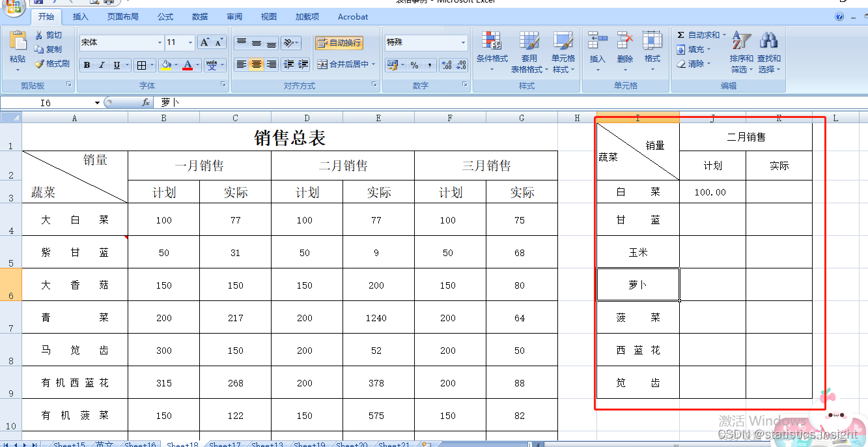Apply top vertical alignment

click(x=242, y=43)
